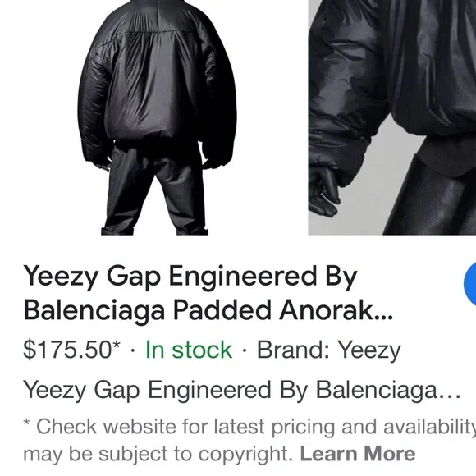Open the Learn More link
The image size is (476, 476).
coord(357,454)
